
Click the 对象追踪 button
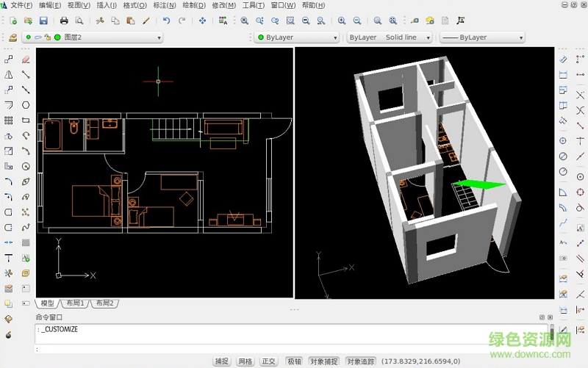click(361, 361)
